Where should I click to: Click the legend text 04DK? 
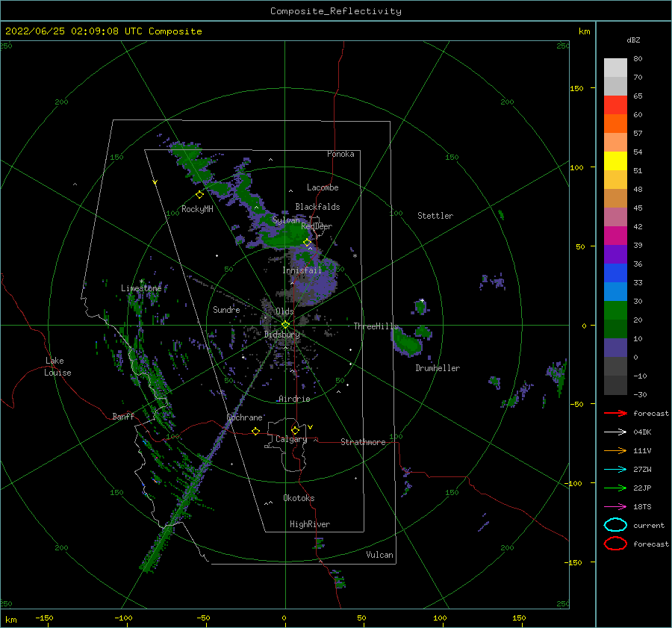642,432
